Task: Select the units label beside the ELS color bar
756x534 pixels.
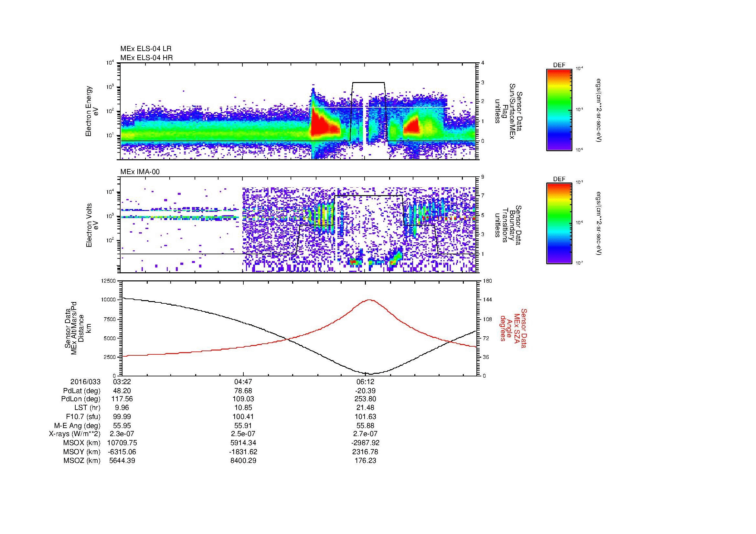Action: tap(599, 110)
